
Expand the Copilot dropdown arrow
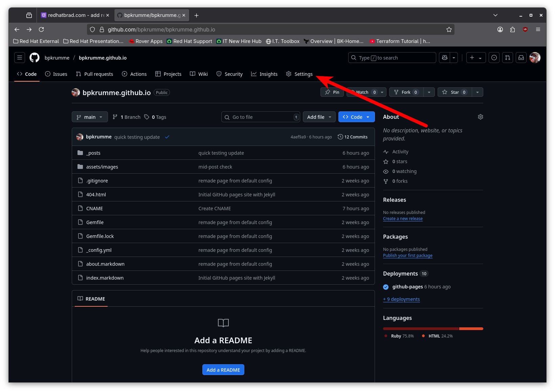click(454, 58)
